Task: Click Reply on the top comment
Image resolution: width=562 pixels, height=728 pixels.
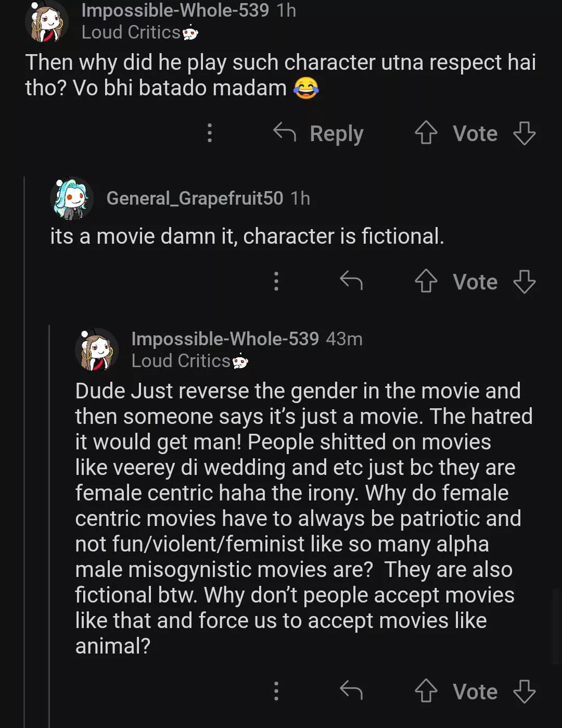Action: click(318, 133)
